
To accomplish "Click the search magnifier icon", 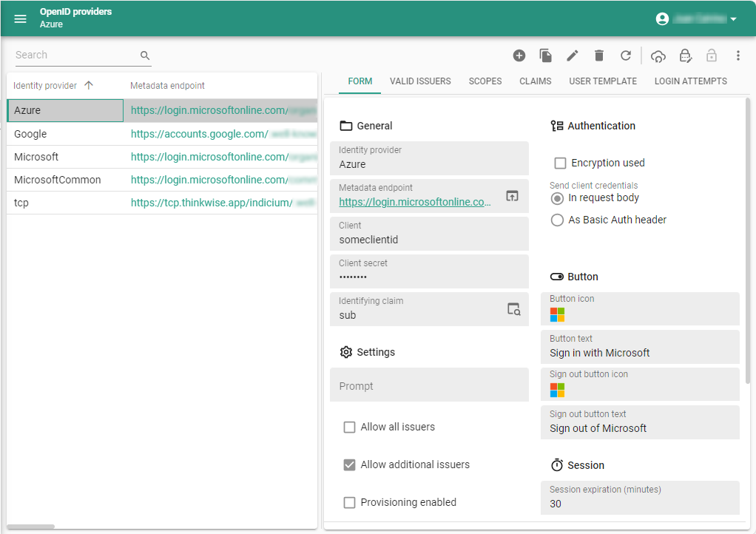I will [x=145, y=55].
